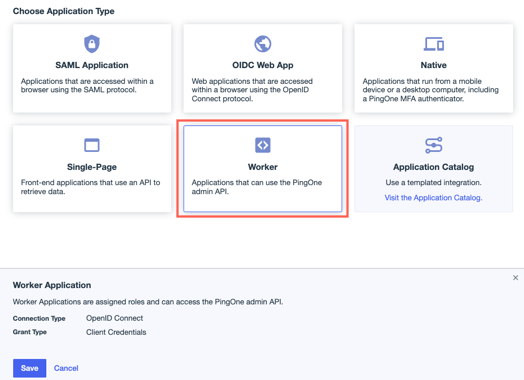Pick the Native application title
This screenshot has width=524, height=380.
pyautogui.click(x=433, y=65)
